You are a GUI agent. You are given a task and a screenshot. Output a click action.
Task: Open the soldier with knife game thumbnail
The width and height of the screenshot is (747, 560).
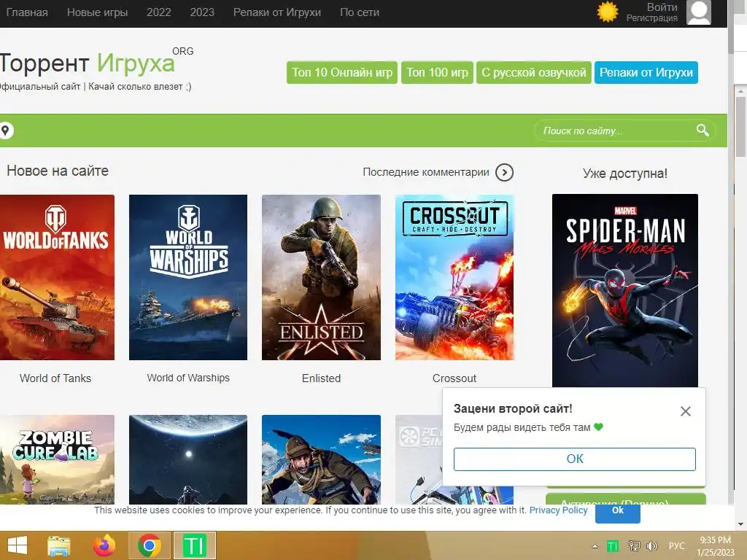[321, 459]
